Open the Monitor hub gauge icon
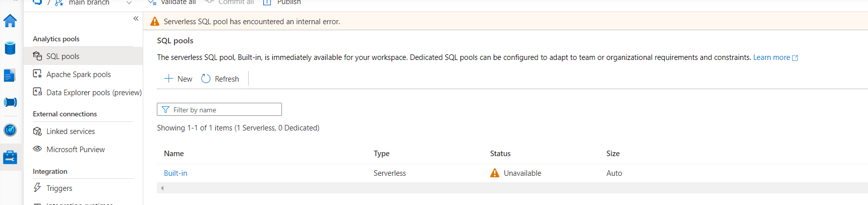This screenshot has width=868, height=205. tap(10, 130)
